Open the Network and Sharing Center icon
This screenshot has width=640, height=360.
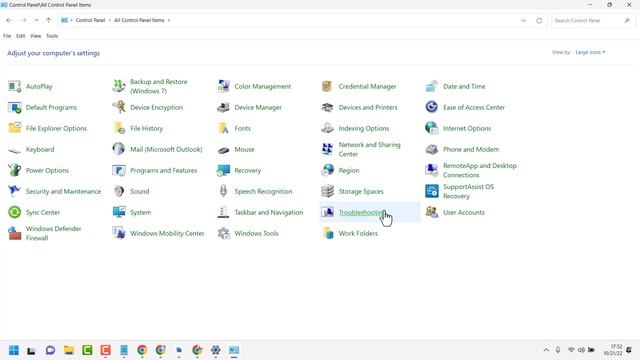(327, 149)
